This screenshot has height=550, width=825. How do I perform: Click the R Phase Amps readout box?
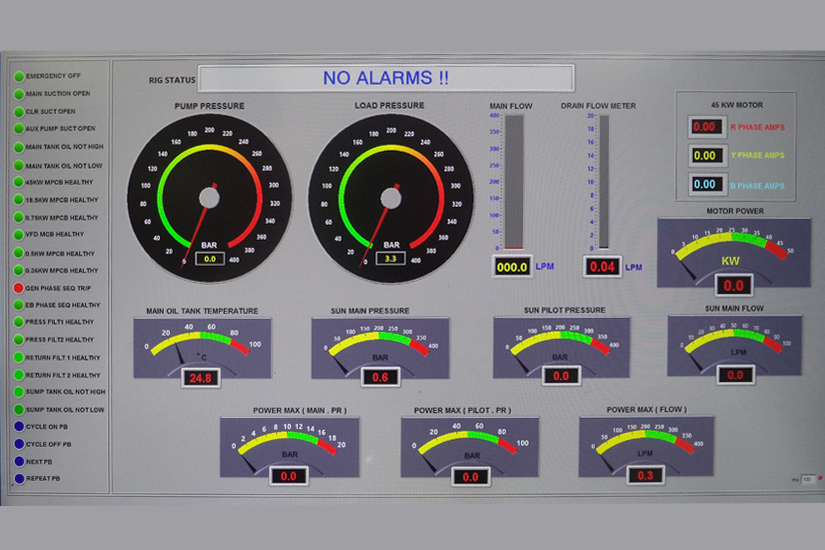point(705,127)
